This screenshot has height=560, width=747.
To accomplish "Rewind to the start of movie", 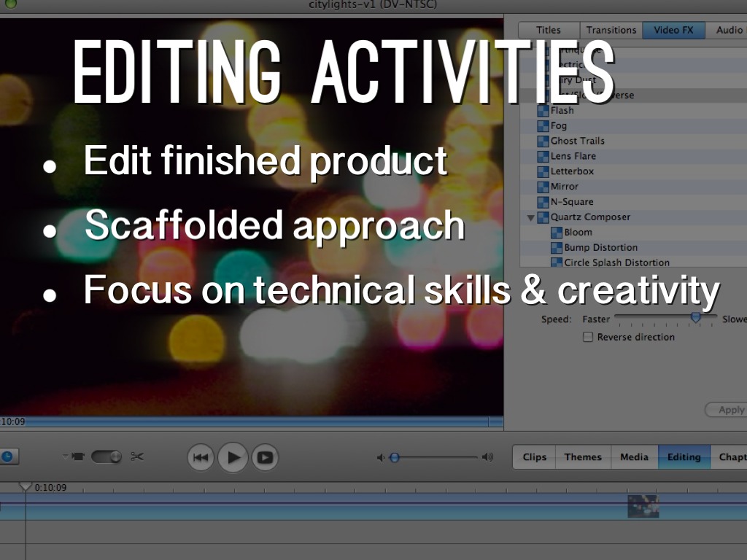I will tap(201, 457).
